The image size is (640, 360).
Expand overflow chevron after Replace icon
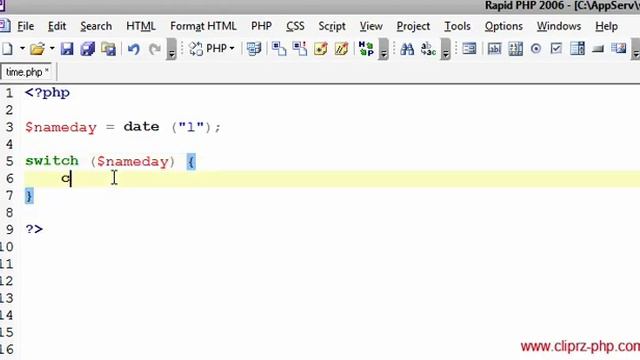point(446,49)
